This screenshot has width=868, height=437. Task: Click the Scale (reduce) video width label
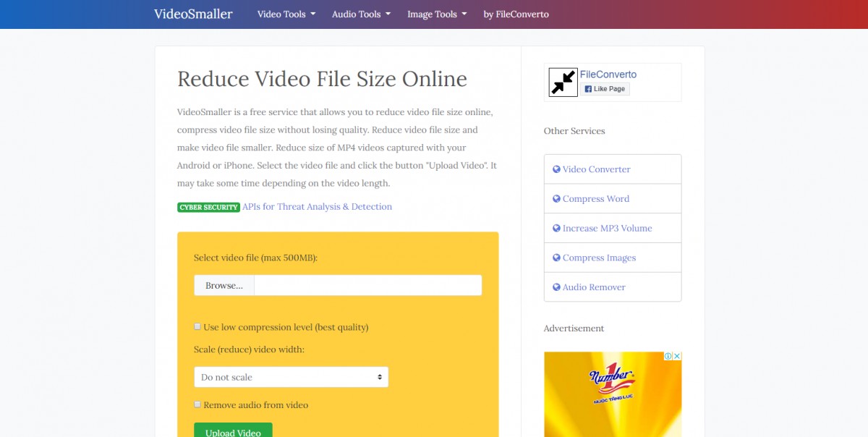point(250,349)
